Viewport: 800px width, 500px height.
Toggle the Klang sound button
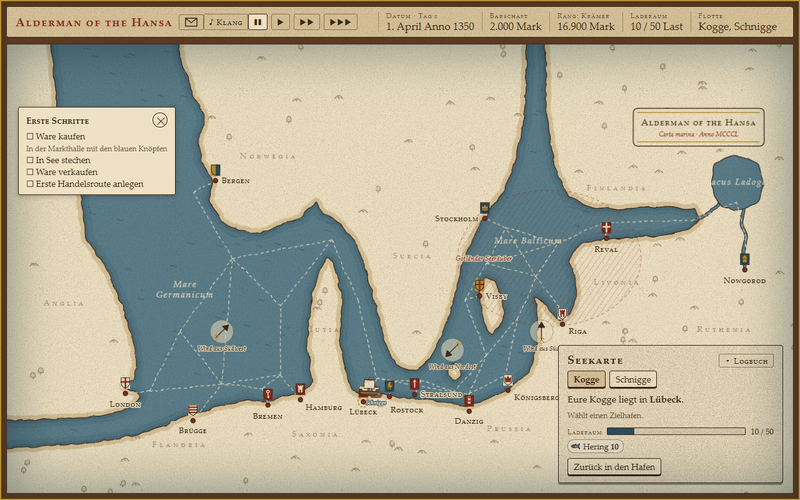pyautogui.click(x=226, y=22)
